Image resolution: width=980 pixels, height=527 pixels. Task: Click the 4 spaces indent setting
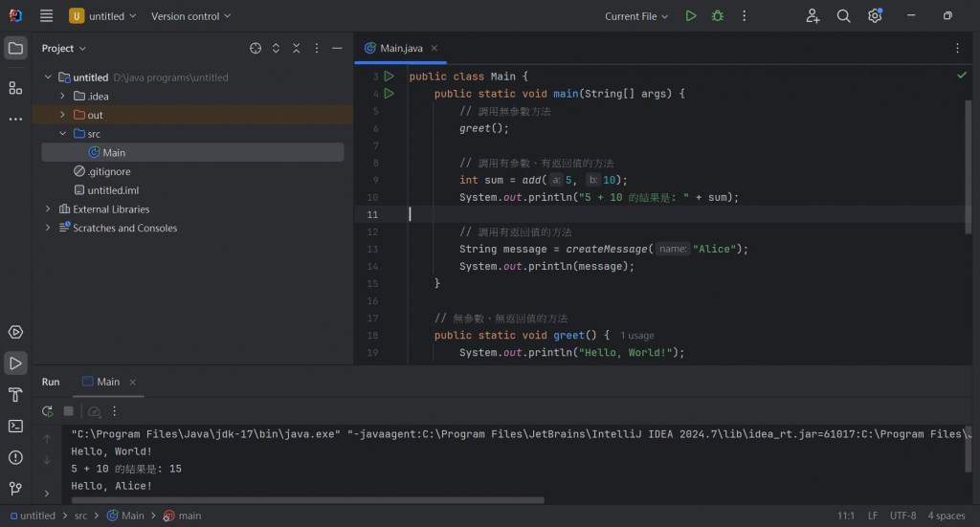(x=946, y=516)
